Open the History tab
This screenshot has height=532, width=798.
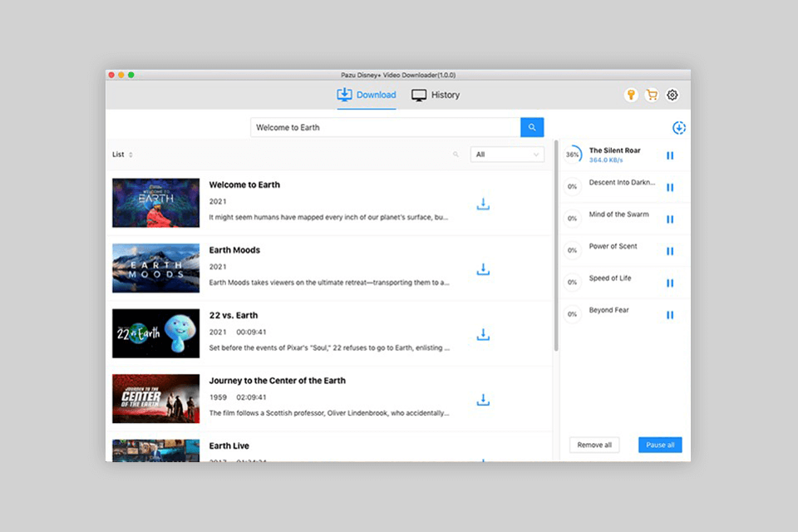point(436,95)
